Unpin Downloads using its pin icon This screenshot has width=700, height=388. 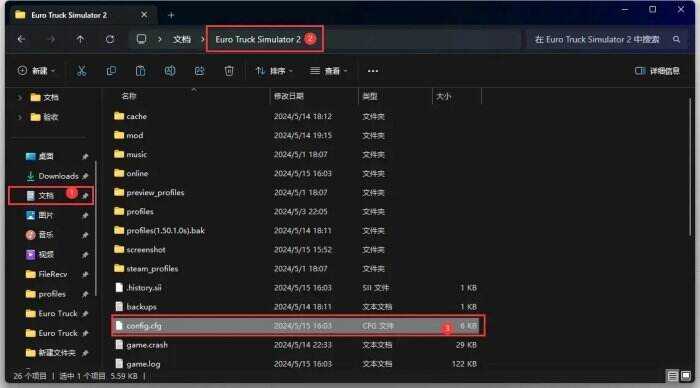(85, 176)
